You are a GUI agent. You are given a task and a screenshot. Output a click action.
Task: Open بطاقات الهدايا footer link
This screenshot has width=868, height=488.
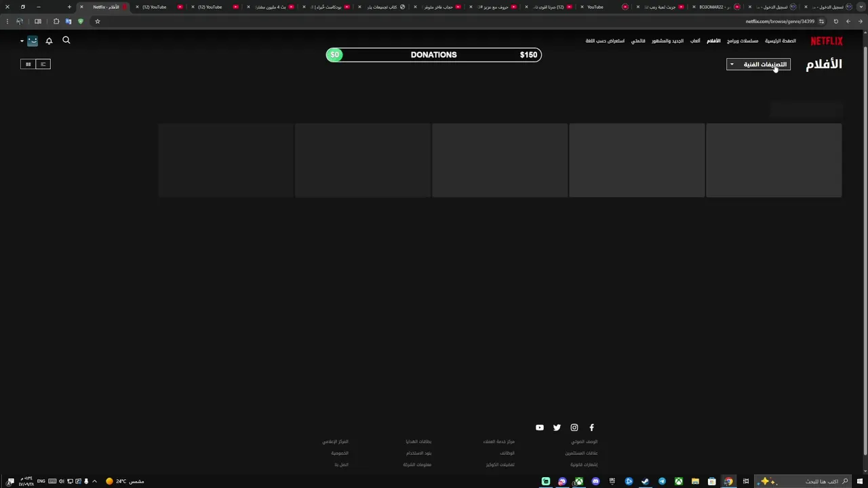[418, 442]
